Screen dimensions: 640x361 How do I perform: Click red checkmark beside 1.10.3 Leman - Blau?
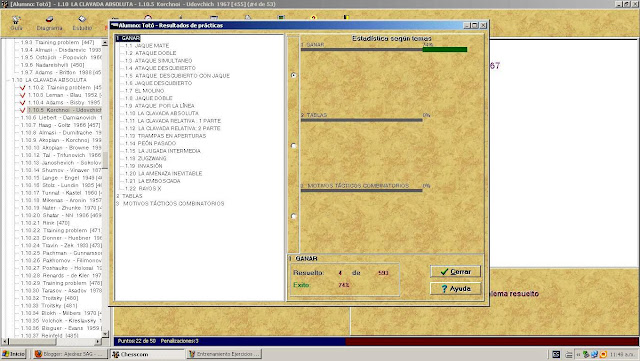click(22, 95)
